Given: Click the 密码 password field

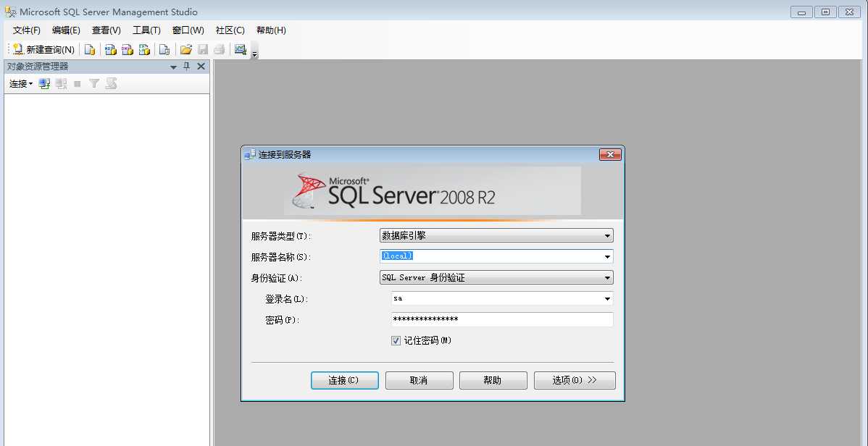Looking at the screenshot, I should pos(502,320).
